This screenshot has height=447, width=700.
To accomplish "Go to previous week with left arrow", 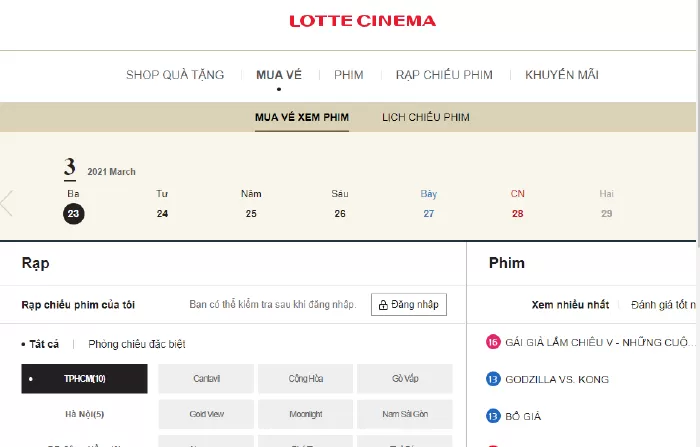I will click(x=7, y=203).
